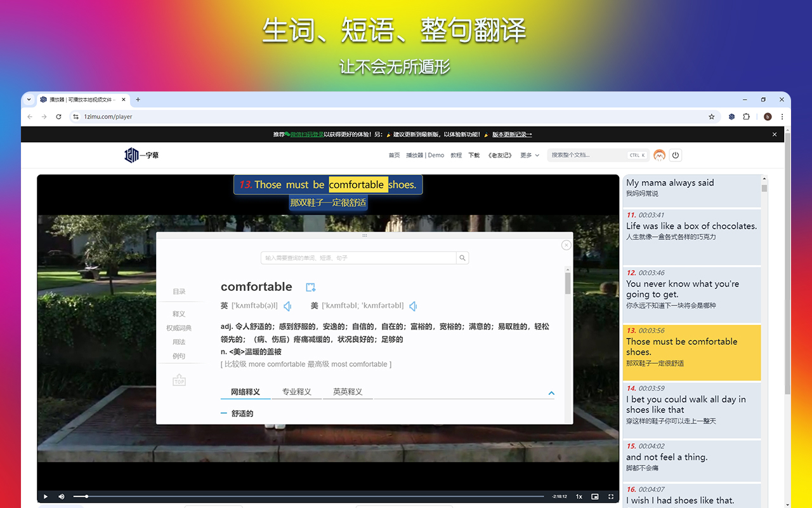Switch to the 英英释义 tab

click(x=348, y=391)
